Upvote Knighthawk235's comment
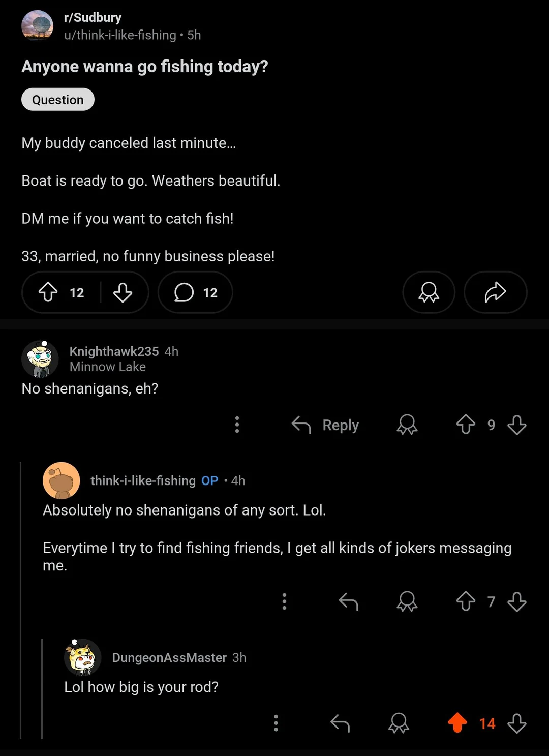The width and height of the screenshot is (549, 756). [466, 425]
